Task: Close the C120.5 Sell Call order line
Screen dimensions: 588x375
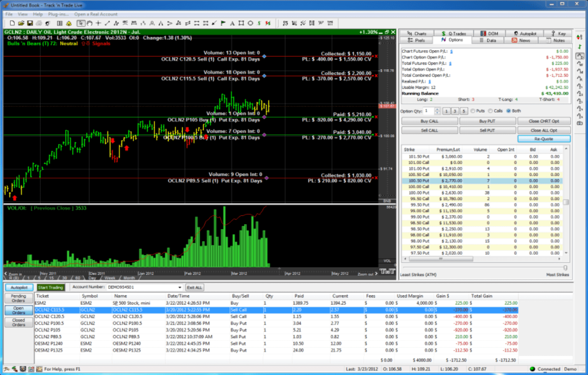Action: point(375,56)
